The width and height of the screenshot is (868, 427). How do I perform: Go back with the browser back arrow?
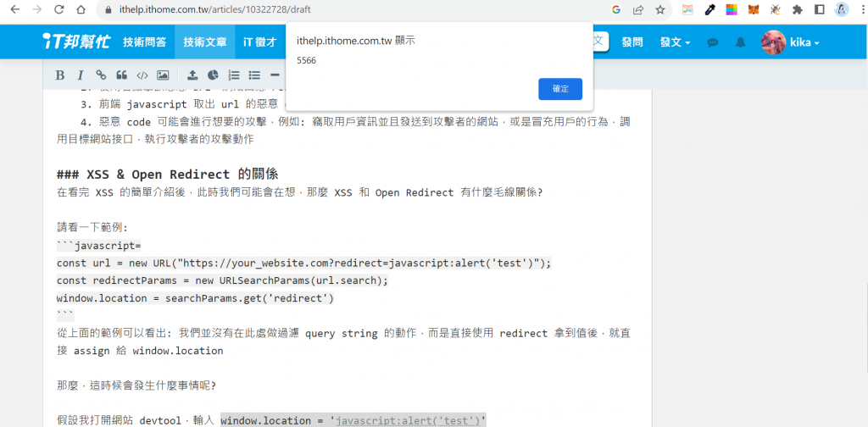pyautogui.click(x=15, y=9)
